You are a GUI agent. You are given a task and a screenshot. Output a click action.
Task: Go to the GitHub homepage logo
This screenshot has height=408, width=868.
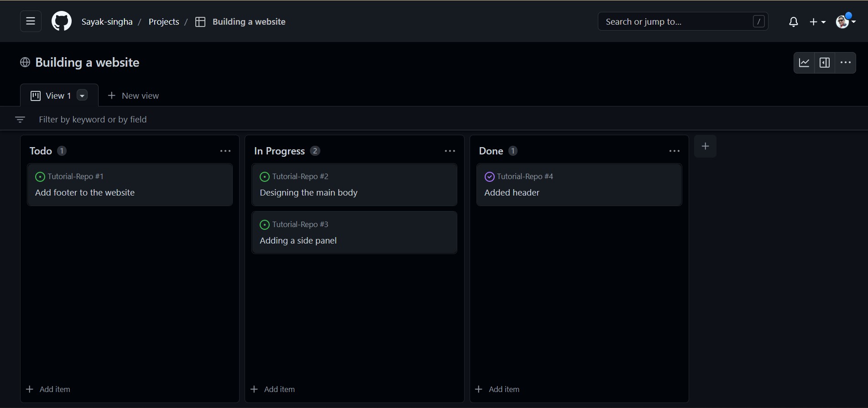point(62,21)
